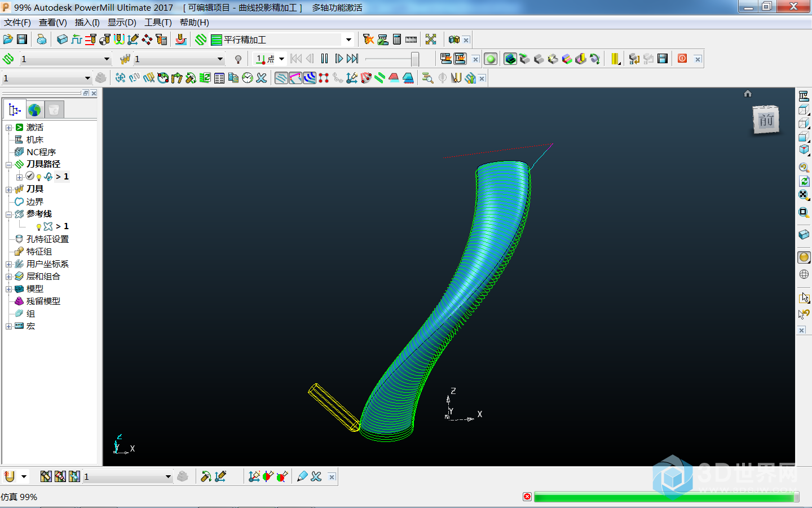Open the toolpath selector dropdown showing 1
Image resolution: width=812 pixels, height=508 pixels.
coord(107,59)
